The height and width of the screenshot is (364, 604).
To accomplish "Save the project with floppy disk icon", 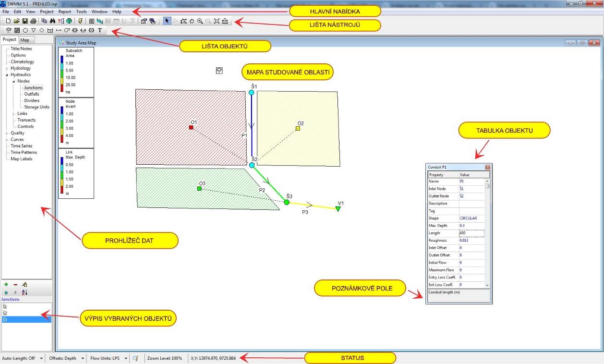I will coord(25,21).
